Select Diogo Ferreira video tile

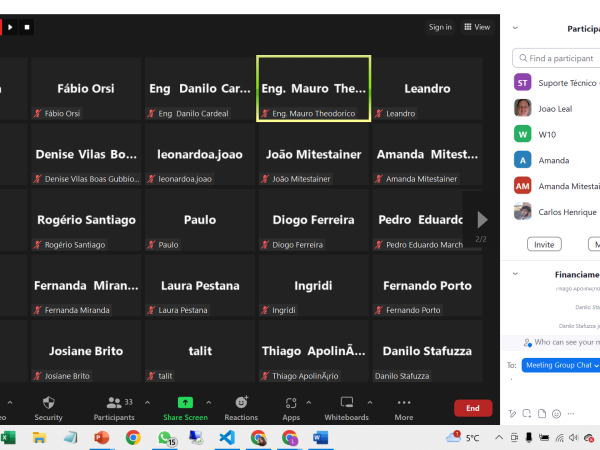[x=313, y=220]
